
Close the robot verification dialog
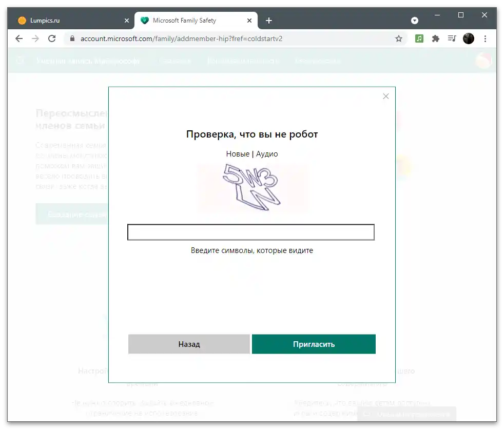(386, 96)
